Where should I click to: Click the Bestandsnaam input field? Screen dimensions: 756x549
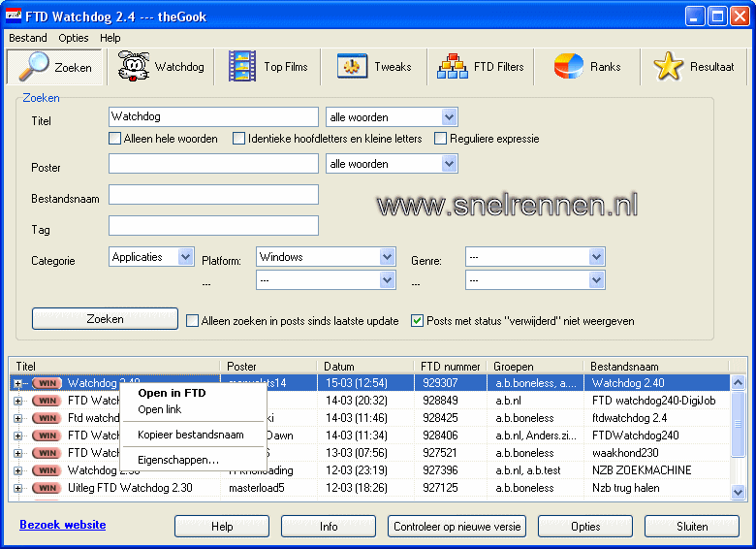pos(213,194)
